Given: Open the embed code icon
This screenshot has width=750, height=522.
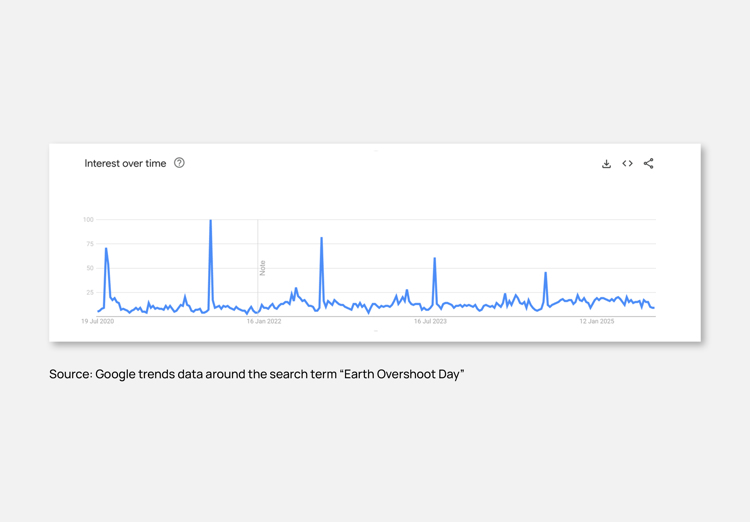Looking at the screenshot, I should click(x=627, y=164).
